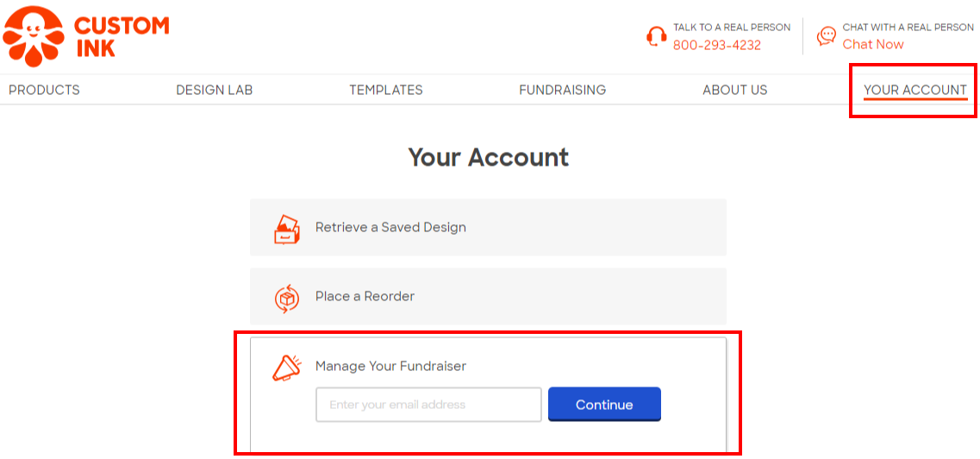The height and width of the screenshot is (459, 980).
Task: Click the Custom Ink octopus logo
Action: point(33,36)
